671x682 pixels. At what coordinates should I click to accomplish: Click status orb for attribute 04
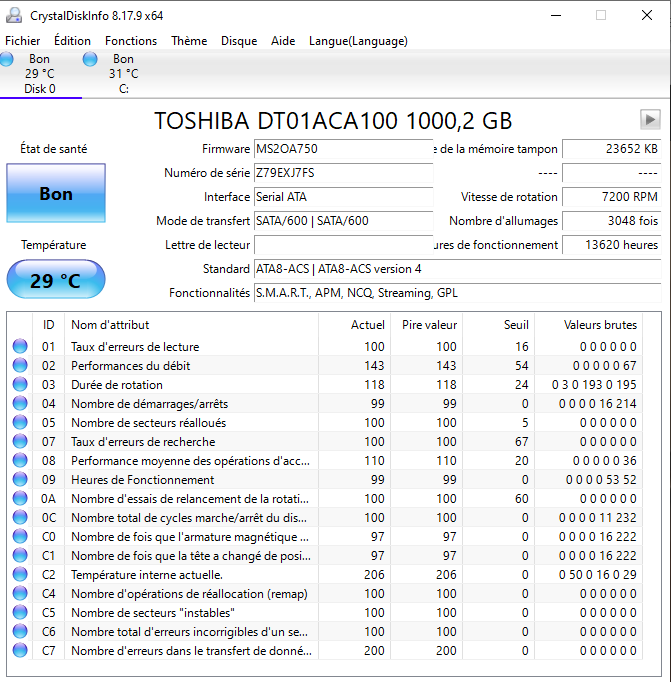(x=20, y=403)
